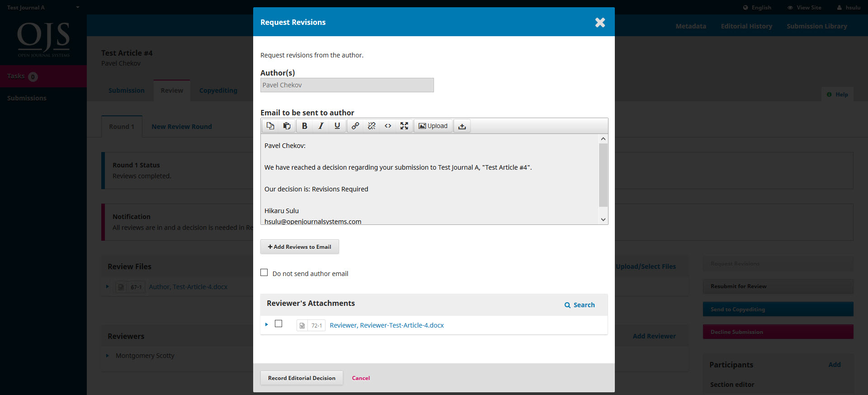Screen dimensions: 868x395
Task: Cancel the Request Revisions dialog
Action: click(x=361, y=378)
